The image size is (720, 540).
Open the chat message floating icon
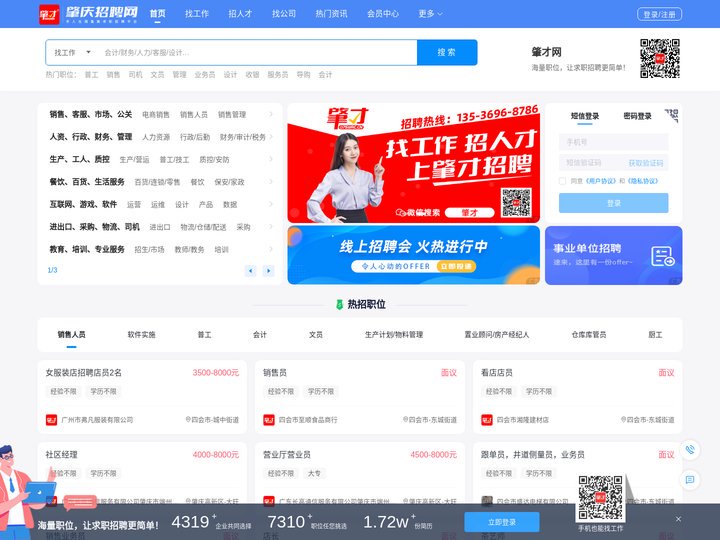point(689,480)
